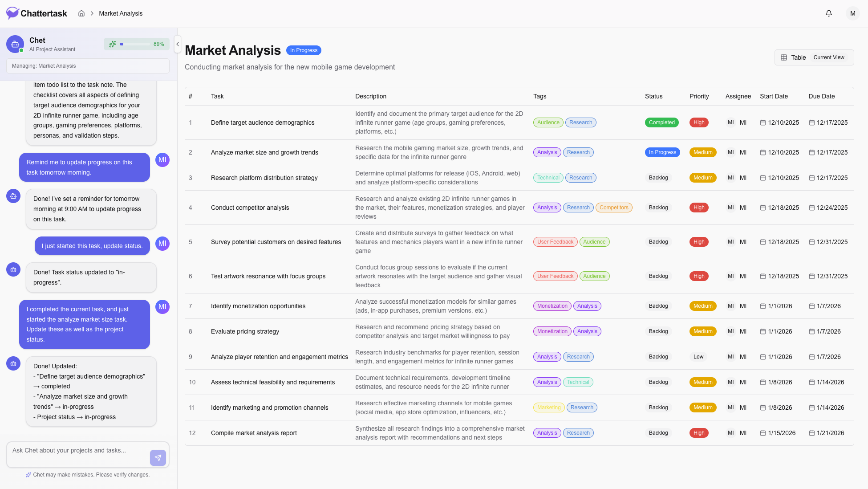
Task: Click the 89% usage progress bar
Action: pos(136,44)
